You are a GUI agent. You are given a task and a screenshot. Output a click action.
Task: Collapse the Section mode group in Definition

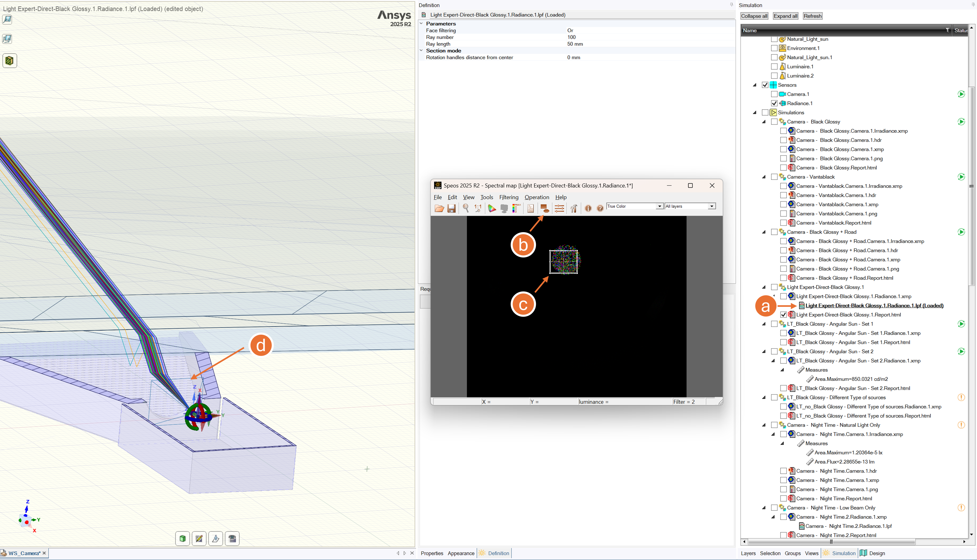[x=421, y=50]
